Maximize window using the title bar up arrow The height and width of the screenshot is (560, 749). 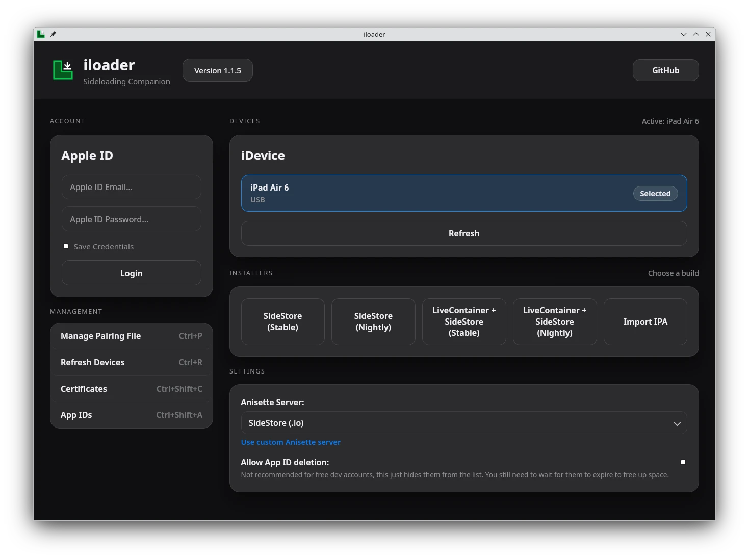pos(696,34)
